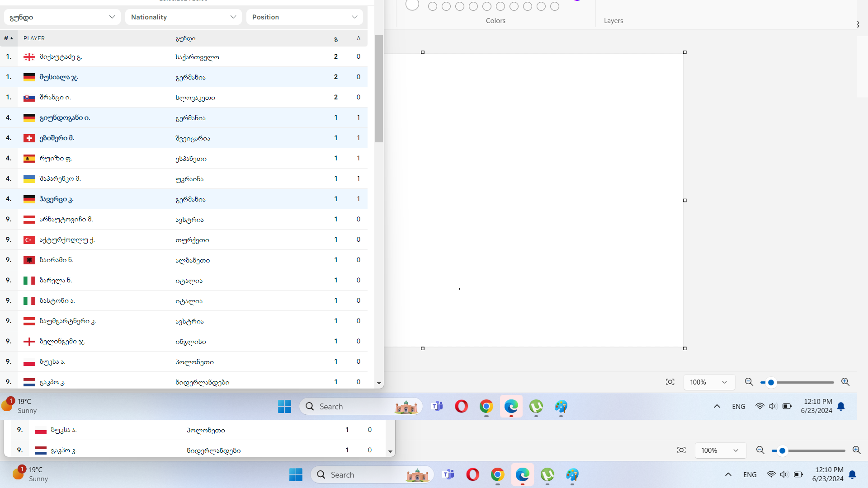868x488 pixels.
Task: Click the England flag icon in the table
Action: [29, 342]
